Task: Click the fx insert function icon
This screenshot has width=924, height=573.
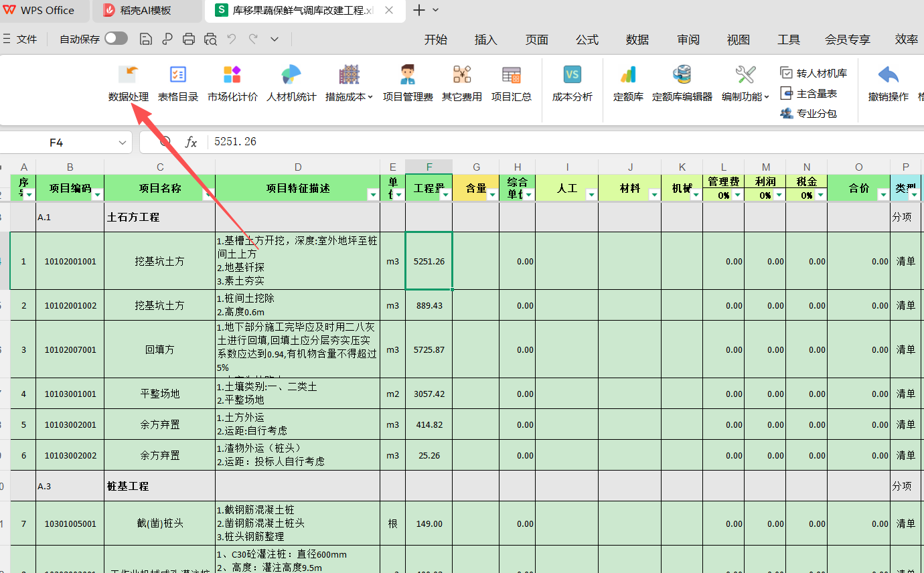Action: coord(191,142)
